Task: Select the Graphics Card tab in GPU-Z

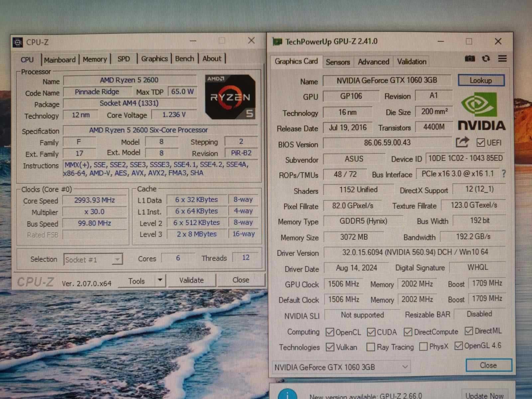Action: [x=296, y=62]
